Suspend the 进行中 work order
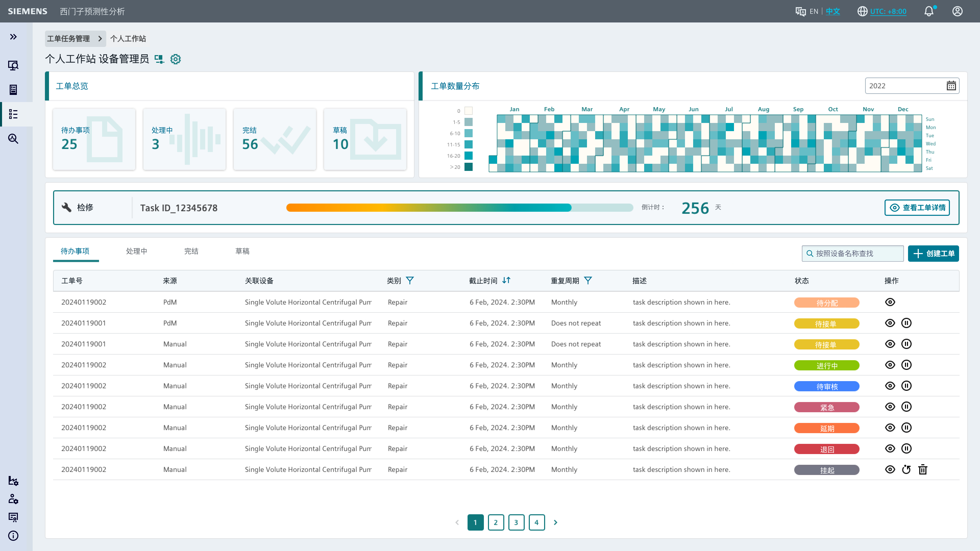 tap(906, 365)
